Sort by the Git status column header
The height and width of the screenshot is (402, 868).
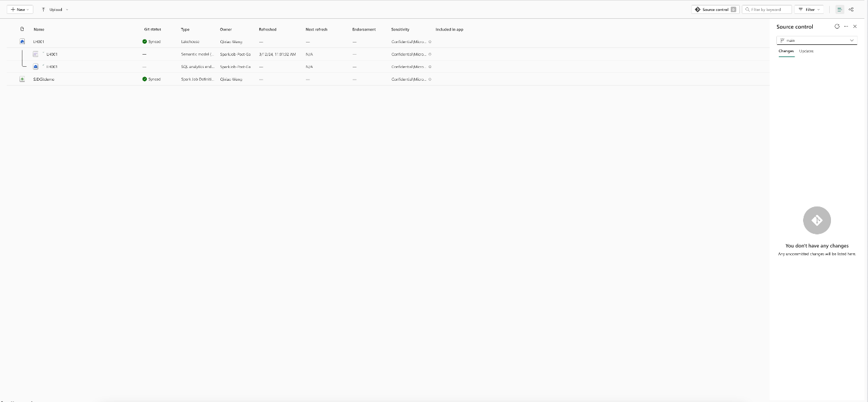coord(152,29)
